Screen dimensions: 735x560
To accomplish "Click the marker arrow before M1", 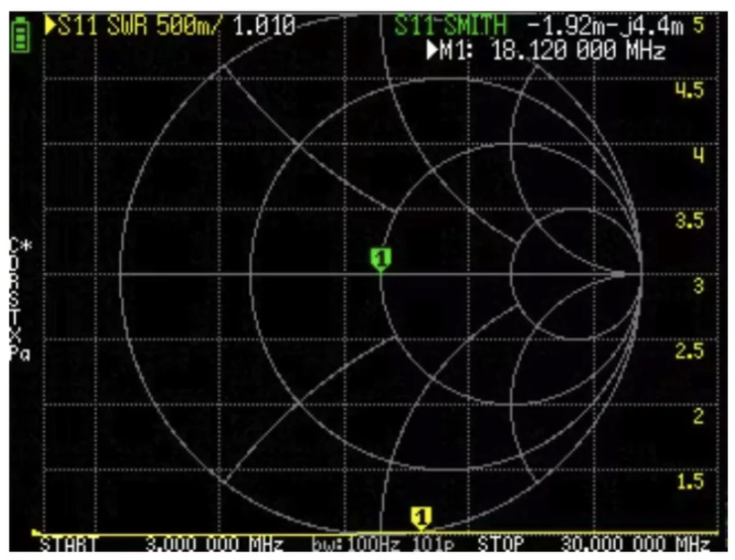I will click(x=431, y=50).
